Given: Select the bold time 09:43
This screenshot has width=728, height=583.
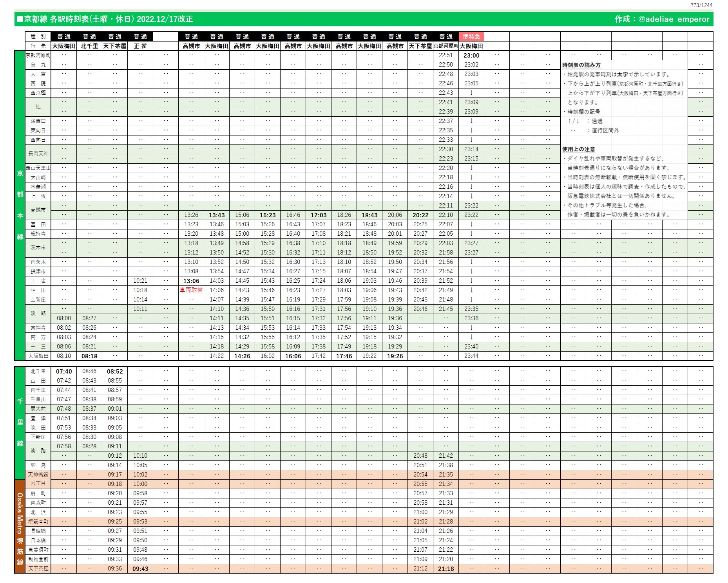Looking at the screenshot, I should click(x=140, y=569).
